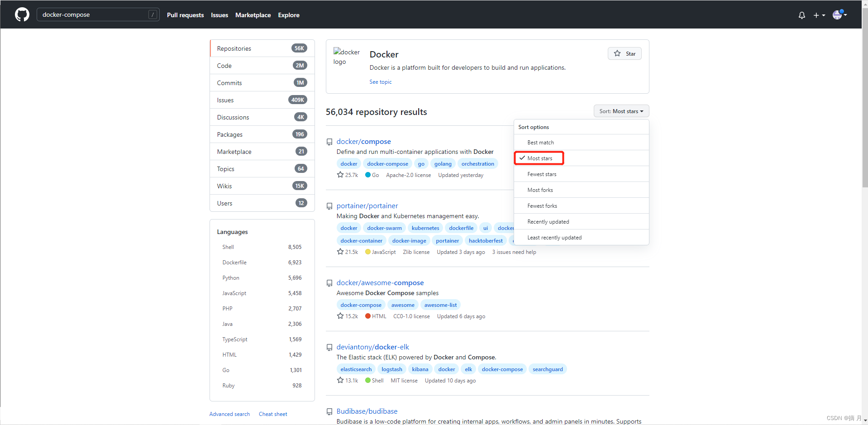The width and height of the screenshot is (868, 425).
Task: Select the Issues filter with 409K
Action: coord(262,100)
